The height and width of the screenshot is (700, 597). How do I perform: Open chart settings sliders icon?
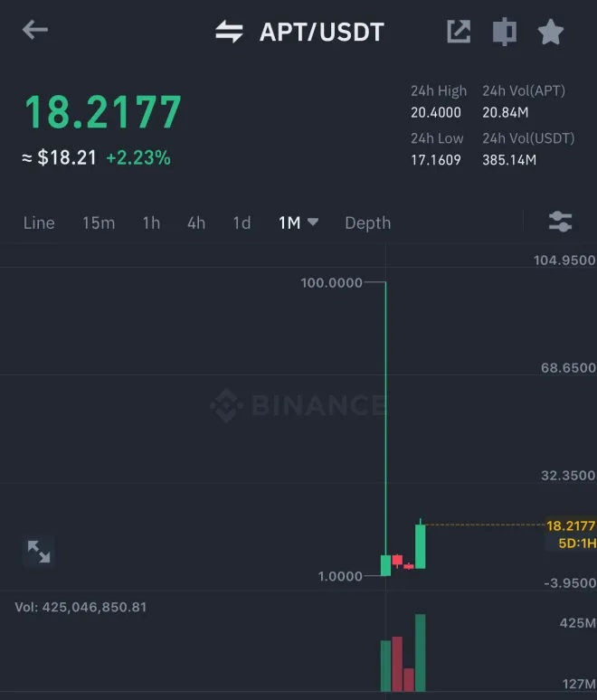560,222
